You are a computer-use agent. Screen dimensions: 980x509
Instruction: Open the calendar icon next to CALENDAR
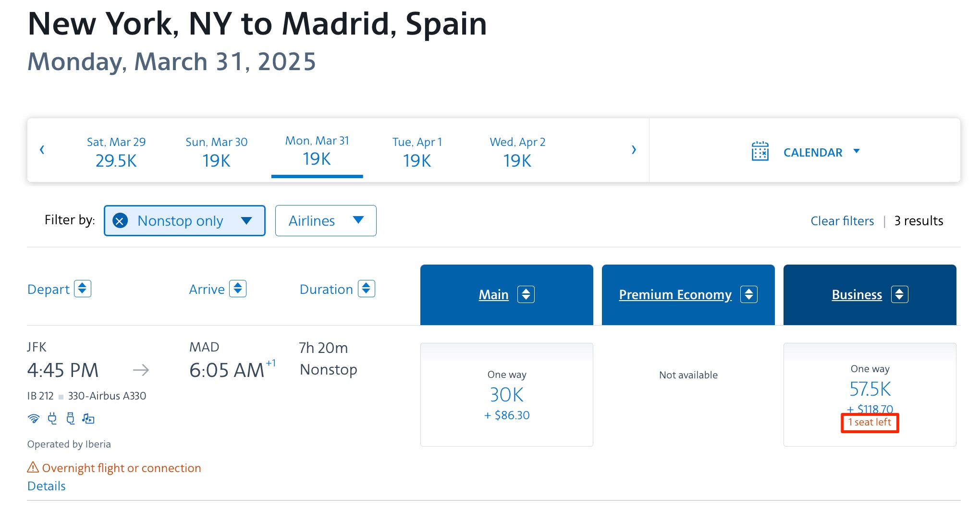click(x=760, y=151)
